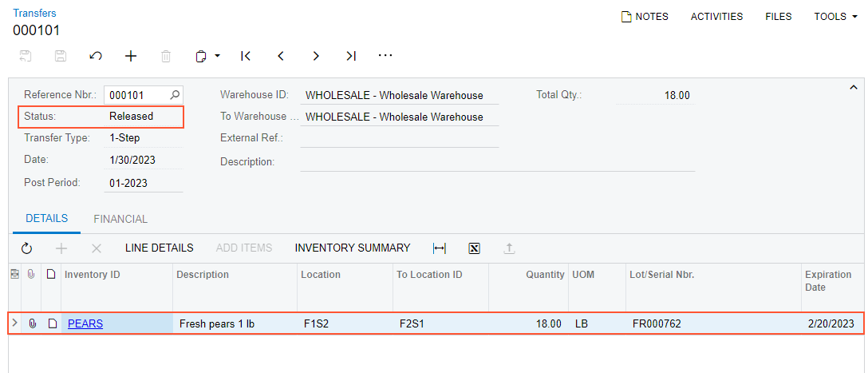The height and width of the screenshot is (373, 868).
Task: Open Reference Nbr. lookup magnifier
Action: pyautogui.click(x=176, y=95)
